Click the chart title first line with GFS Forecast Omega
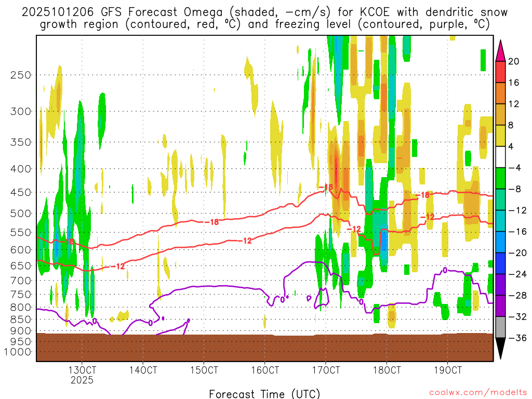This screenshot has width=532, height=399. pos(264,12)
